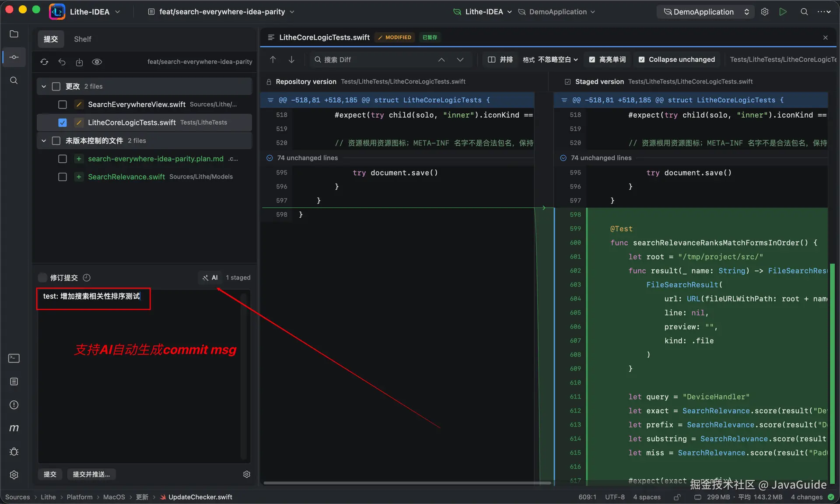
Task: Click the green status check icon
Action: [x=831, y=497]
